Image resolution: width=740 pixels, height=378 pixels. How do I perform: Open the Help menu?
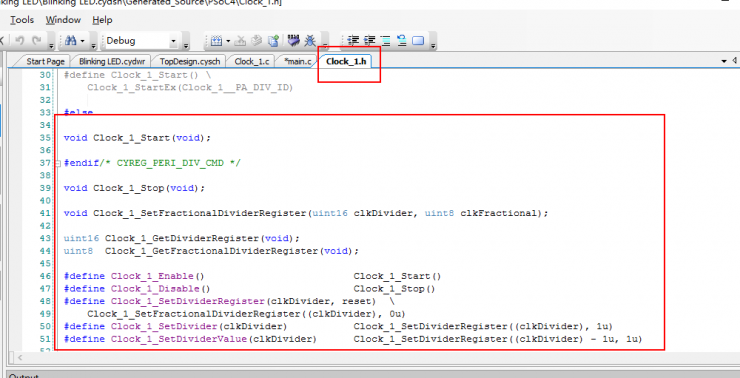[x=102, y=20]
